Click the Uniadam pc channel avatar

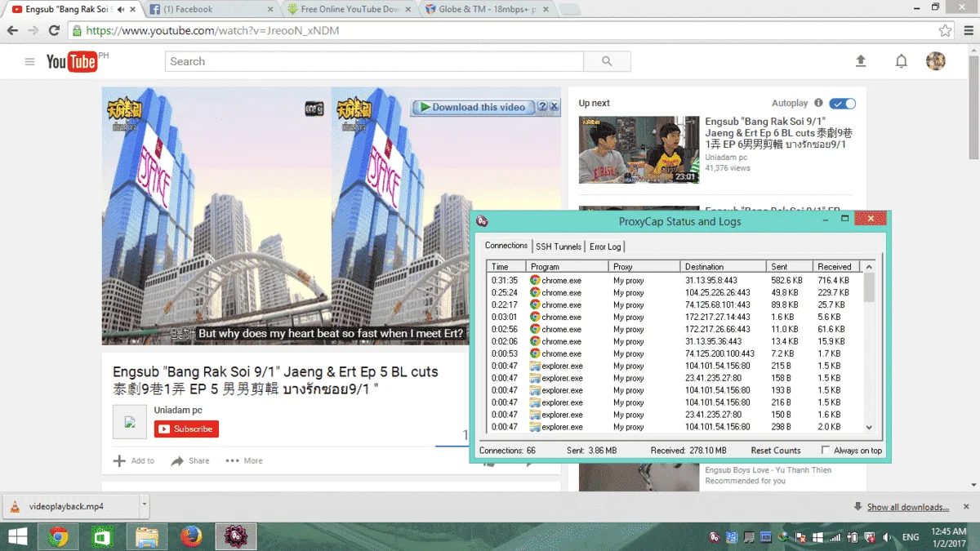point(130,421)
